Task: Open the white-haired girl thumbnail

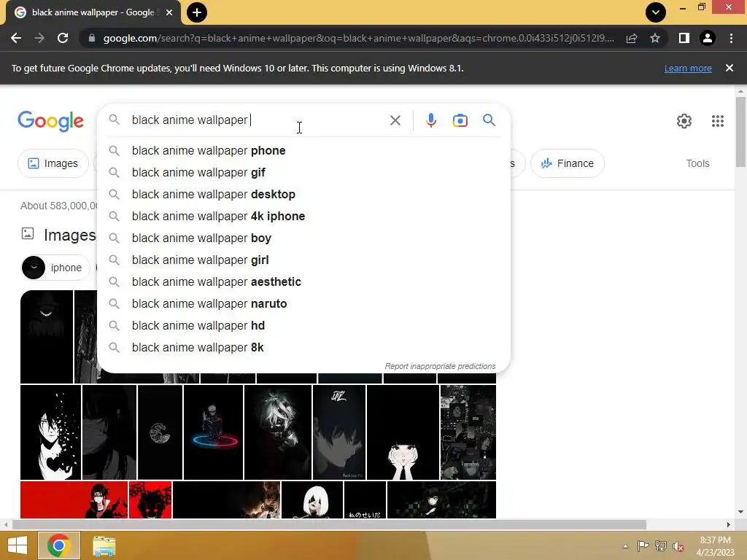Action: [x=312, y=500]
